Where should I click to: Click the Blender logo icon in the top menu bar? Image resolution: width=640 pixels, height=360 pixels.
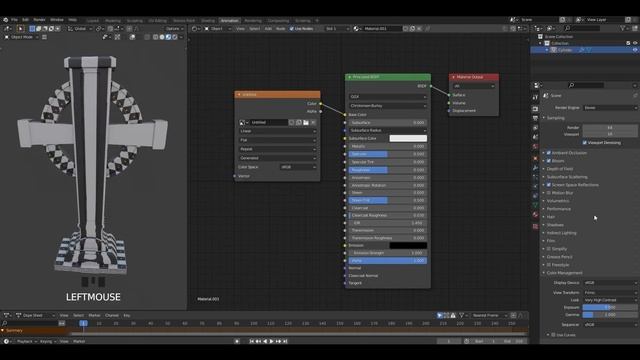tap(5, 20)
